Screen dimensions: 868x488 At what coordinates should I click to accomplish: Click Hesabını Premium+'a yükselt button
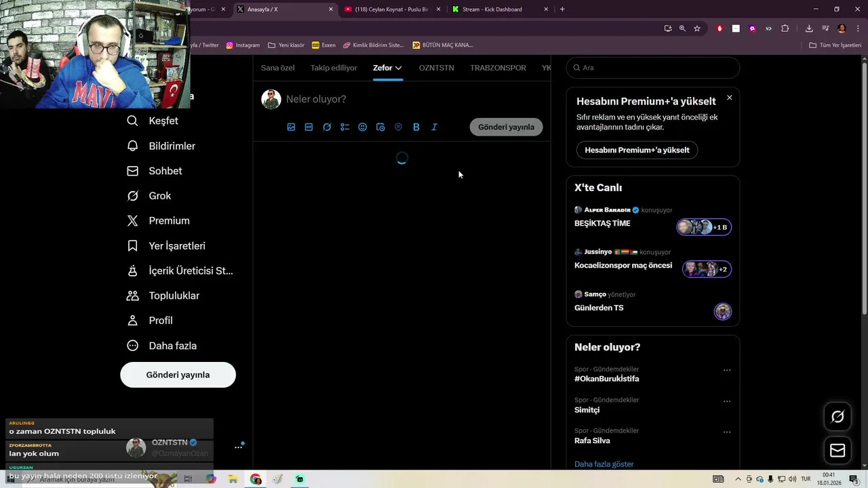(x=637, y=150)
